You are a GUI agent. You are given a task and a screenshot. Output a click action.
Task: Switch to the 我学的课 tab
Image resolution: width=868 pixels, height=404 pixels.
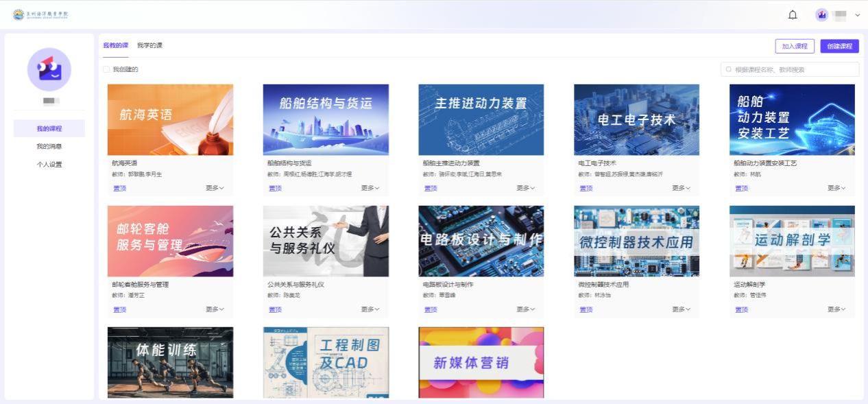(x=149, y=45)
